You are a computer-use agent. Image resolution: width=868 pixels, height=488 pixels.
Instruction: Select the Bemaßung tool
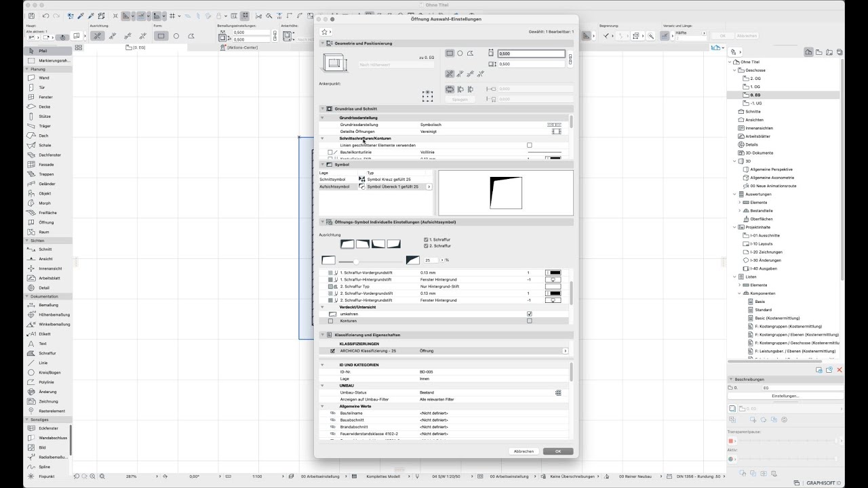coord(48,305)
